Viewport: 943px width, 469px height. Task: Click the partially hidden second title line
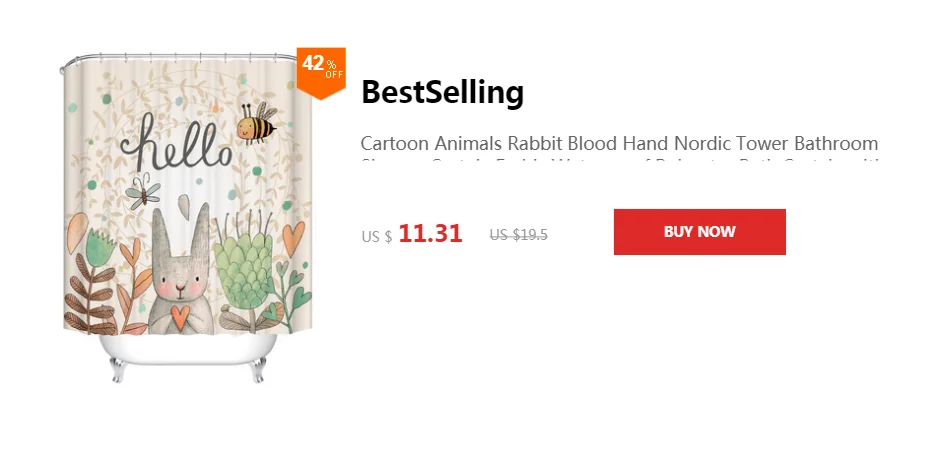[619, 160]
